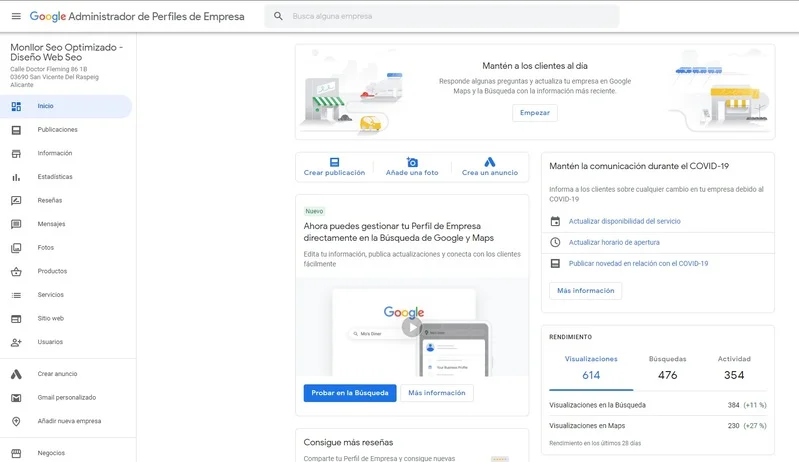The width and height of the screenshot is (799, 462).
Task: Click Más información in the COVID-19 card
Action: click(585, 291)
